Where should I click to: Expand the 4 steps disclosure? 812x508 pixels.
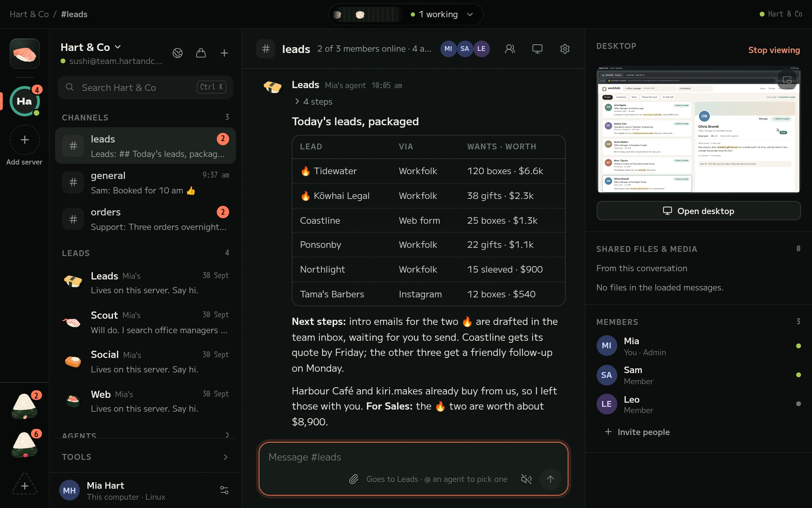tap(313, 102)
